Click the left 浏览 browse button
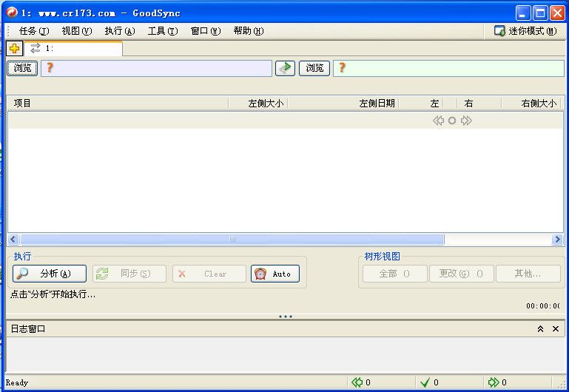This screenshot has height=392, width=569. 23,68
